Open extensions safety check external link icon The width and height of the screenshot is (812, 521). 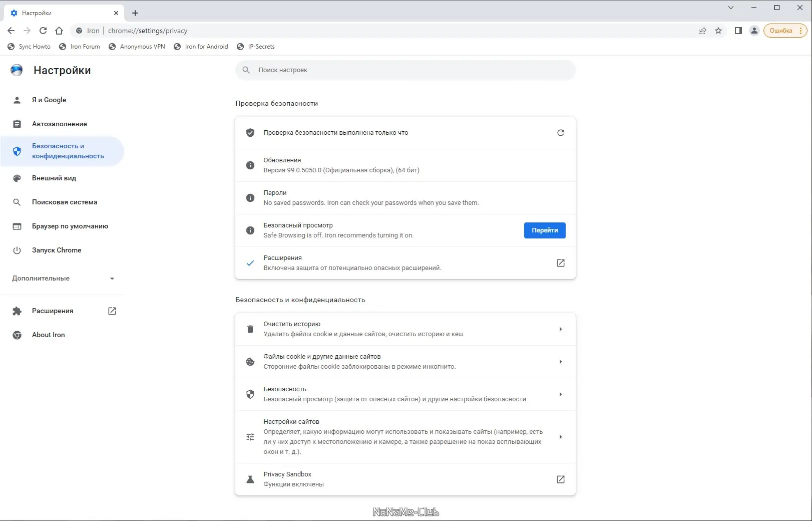560,263
